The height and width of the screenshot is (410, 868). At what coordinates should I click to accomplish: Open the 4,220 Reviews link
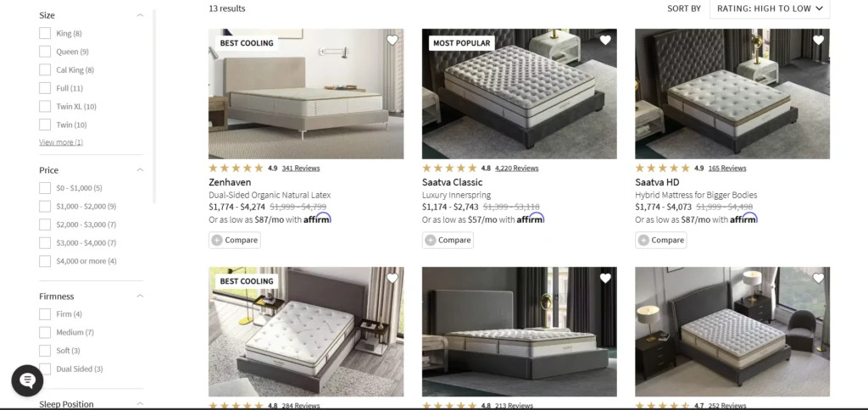pos(516,169)
